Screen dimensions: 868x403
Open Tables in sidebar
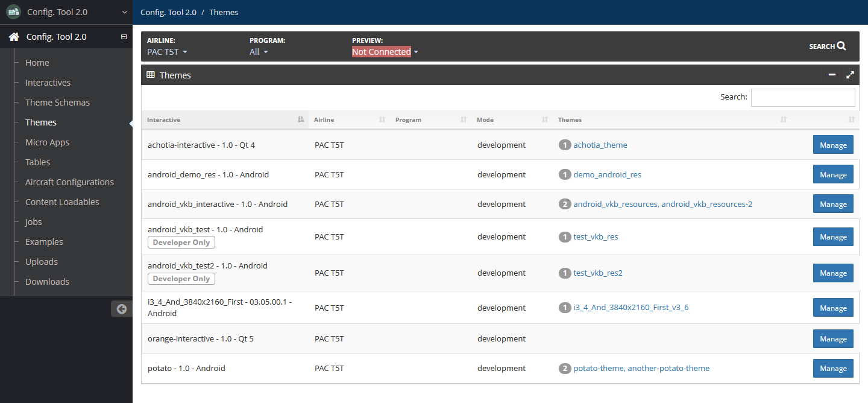tap(37, 162)
